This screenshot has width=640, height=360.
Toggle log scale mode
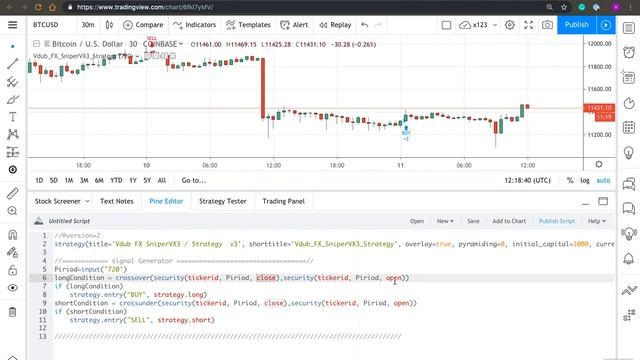(585, 180)
